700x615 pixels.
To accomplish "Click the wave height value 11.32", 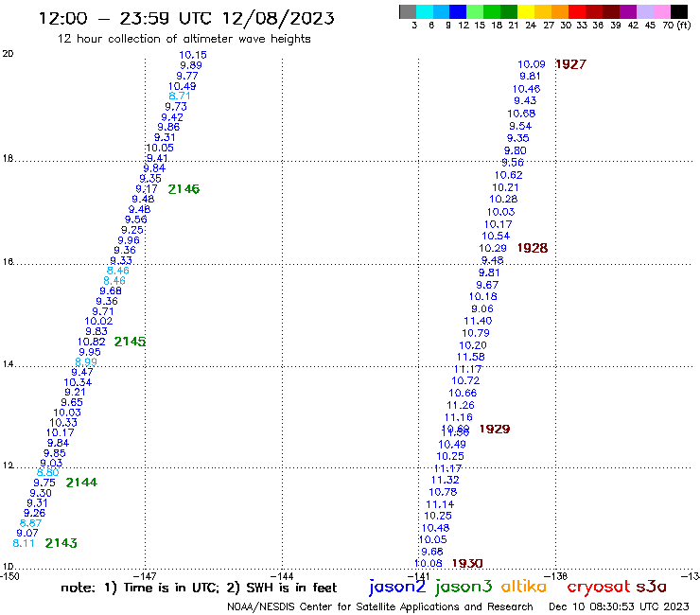I will [x=446, y=480].
